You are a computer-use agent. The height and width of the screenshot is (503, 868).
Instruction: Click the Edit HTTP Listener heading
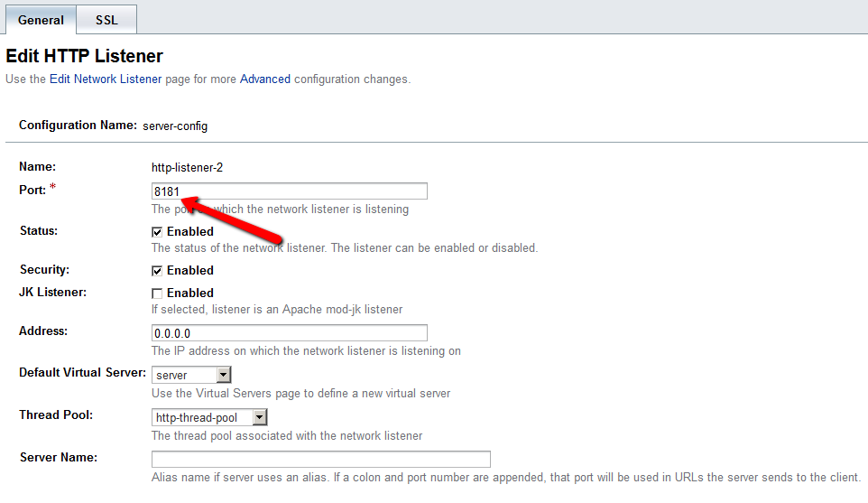tap(85, 56)
